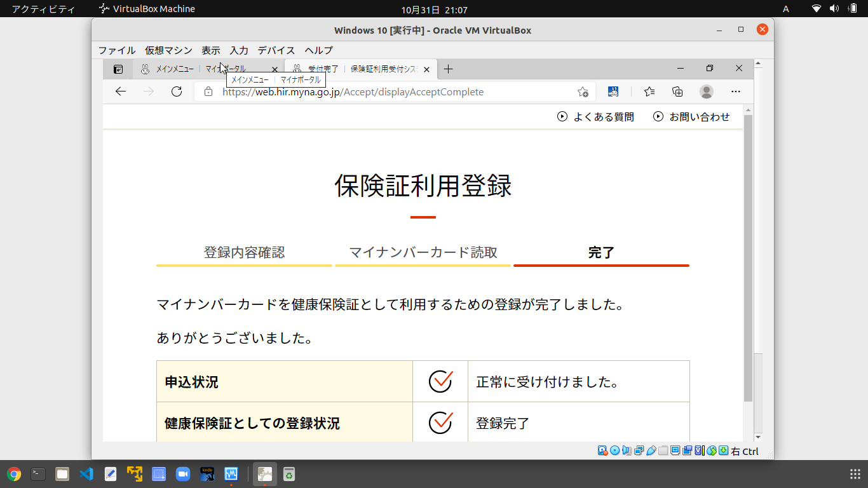Click the USB devices icon in VirtualBox status bar

[x=651, y=451]
